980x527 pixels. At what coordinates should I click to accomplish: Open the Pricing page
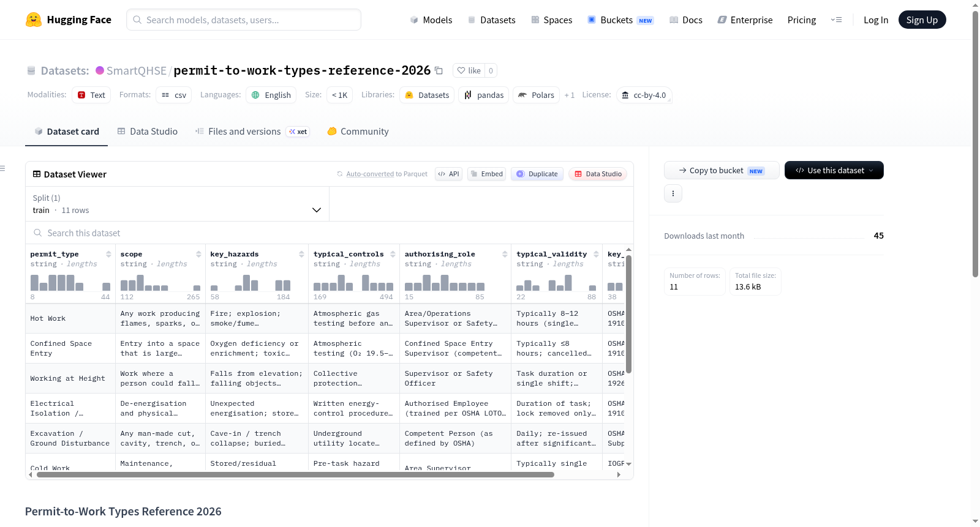pyautogui.click(x=802, y=20)
